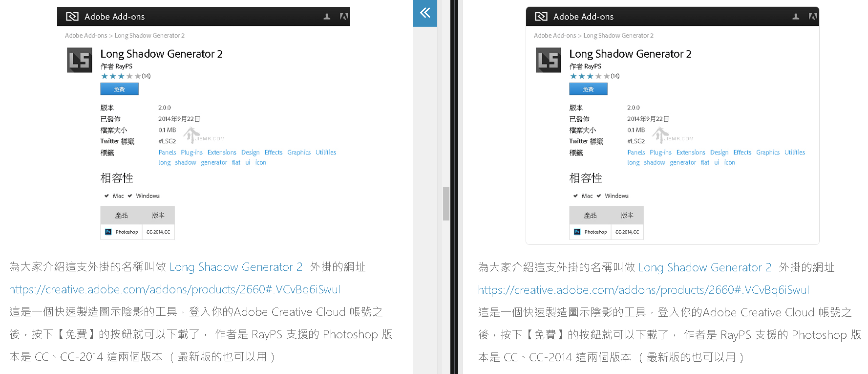Click the LS plugin icon in the right pane
The height and width of the screenshot is (374, 868).
[x=549, y=60]
